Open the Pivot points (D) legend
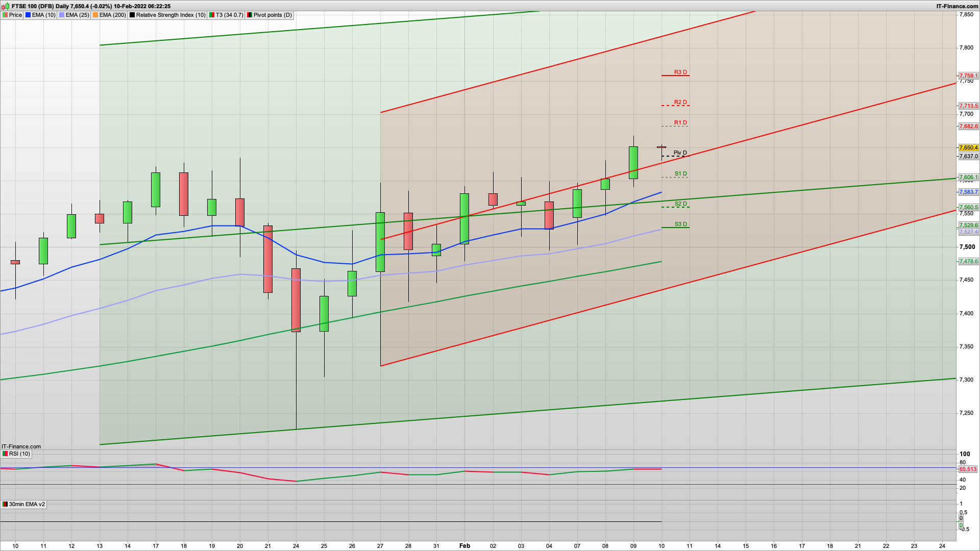Screen dimensions: 980x551 coord(269,15)
